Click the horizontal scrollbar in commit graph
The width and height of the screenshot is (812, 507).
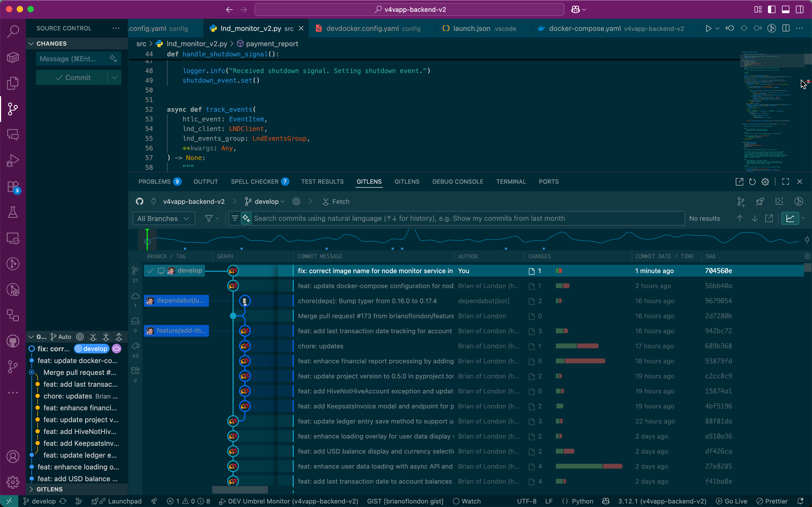point(240,490)
